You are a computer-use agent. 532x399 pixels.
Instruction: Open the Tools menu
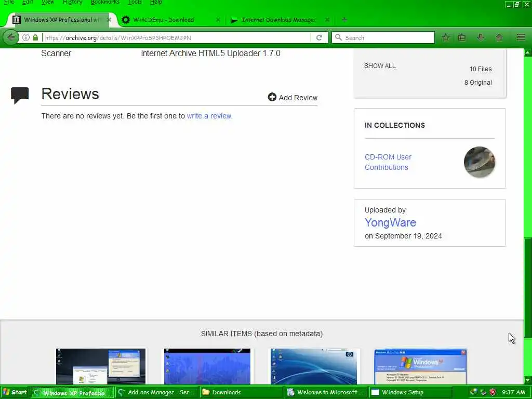(135, 3)
